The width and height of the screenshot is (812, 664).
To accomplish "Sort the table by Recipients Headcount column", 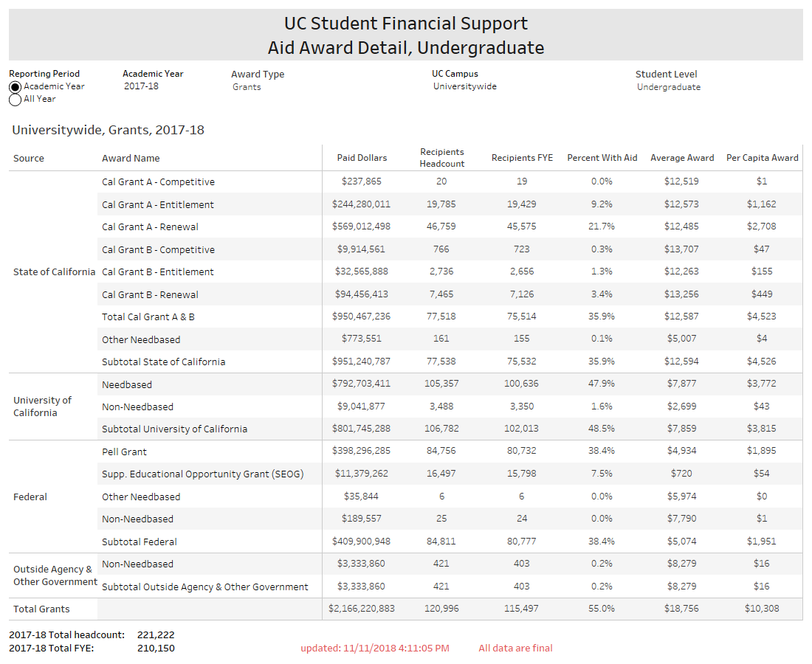I will click(441, 157).
